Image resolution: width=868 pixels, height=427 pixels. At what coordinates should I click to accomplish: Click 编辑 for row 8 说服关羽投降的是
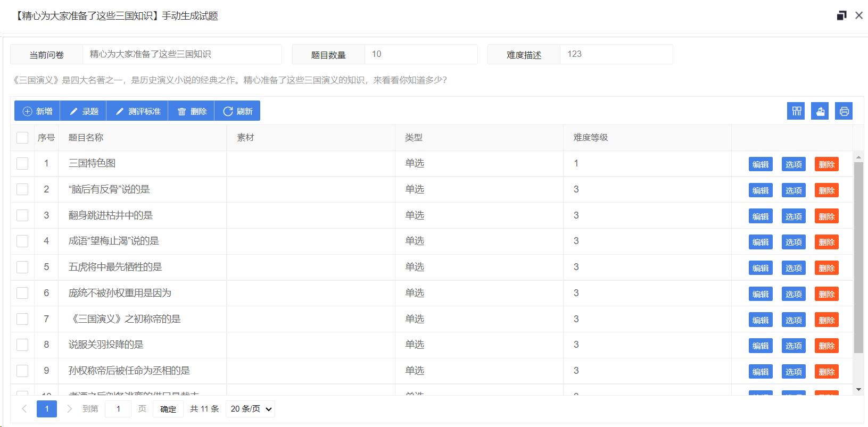click(760, 346)
